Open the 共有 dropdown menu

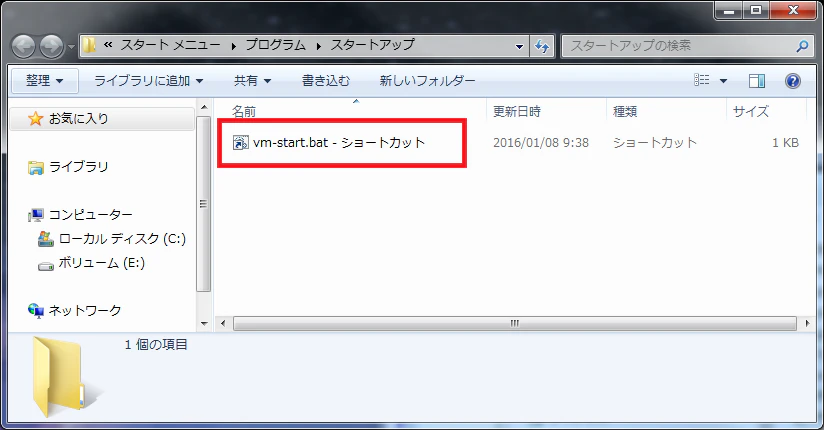click(x=253, y=80)
